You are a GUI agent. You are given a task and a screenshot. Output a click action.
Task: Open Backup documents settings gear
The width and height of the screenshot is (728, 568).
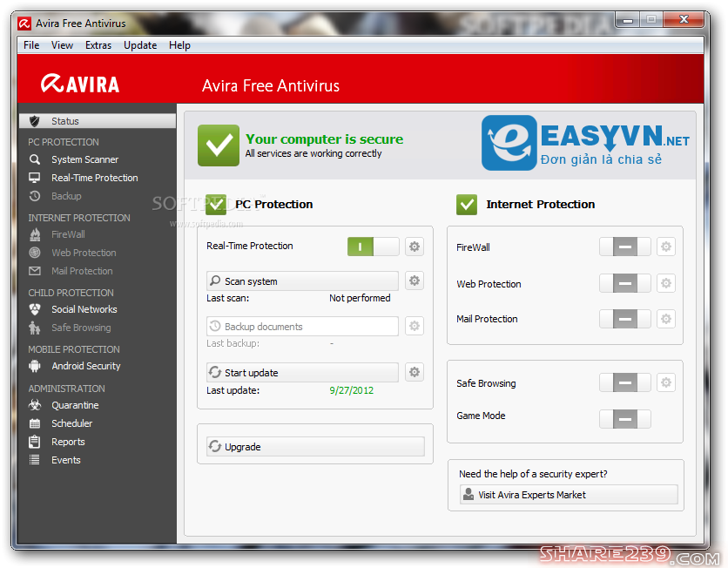(415, 326)
